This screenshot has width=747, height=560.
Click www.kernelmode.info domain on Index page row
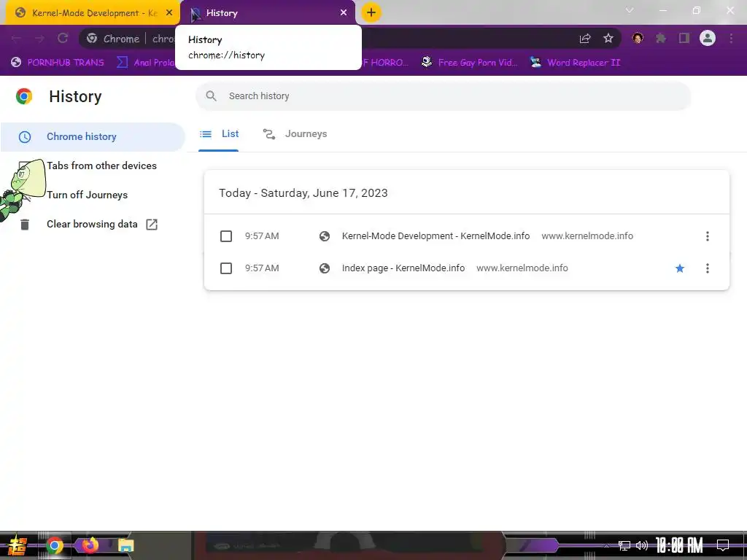pyautogui.click(x=522, y=268)
